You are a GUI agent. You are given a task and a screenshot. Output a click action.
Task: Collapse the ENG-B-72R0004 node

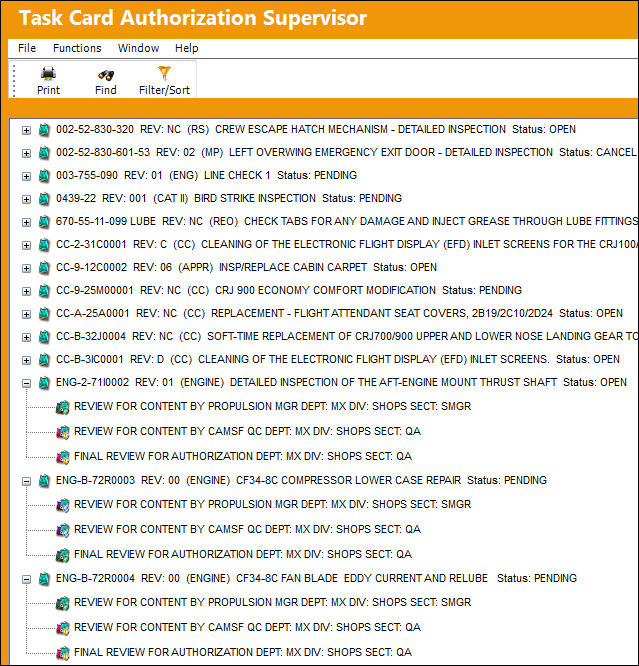pyautogui.click(x=26, y=579)
